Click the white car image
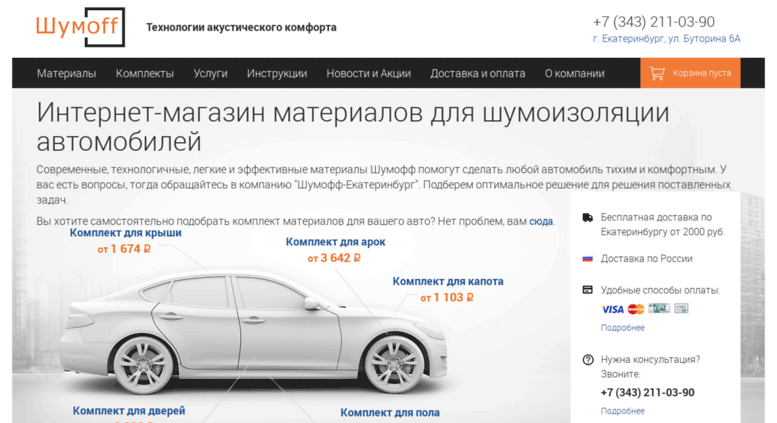This screenshot has height=423, width=777. click(x=253, y=332)
